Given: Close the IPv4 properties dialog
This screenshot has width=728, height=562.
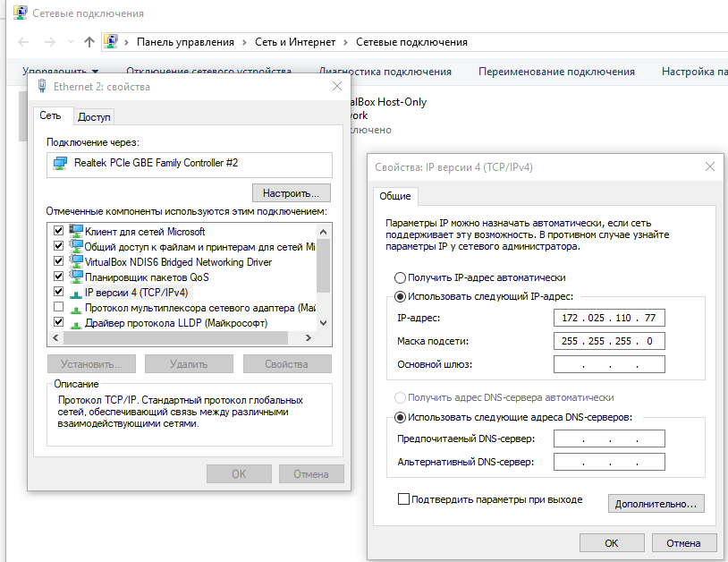Looking at the screenshot, I should (710, 166).
